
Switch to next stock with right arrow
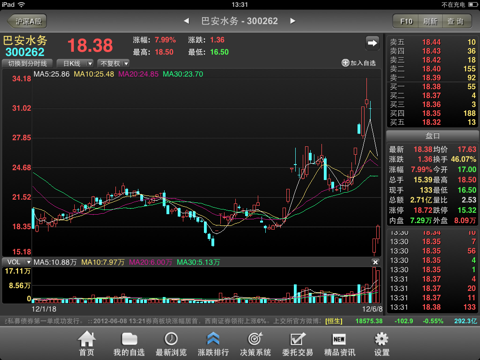click(x=293, y=21)
